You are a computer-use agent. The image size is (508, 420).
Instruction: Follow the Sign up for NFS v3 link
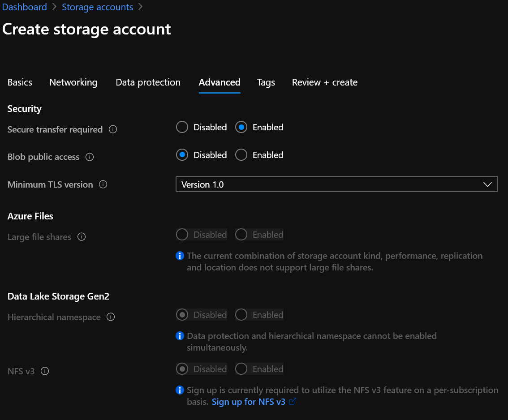249,402
